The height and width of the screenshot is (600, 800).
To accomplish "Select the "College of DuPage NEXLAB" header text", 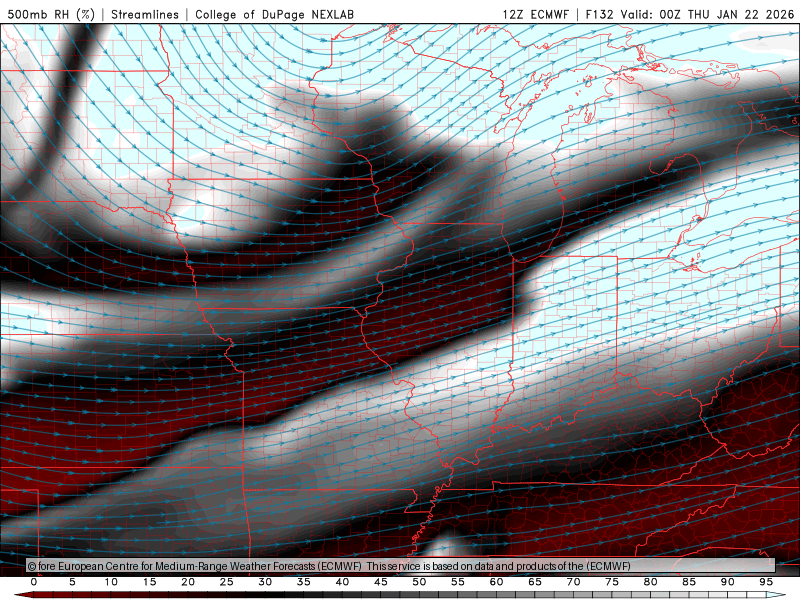I will click(x=274, y=14).
